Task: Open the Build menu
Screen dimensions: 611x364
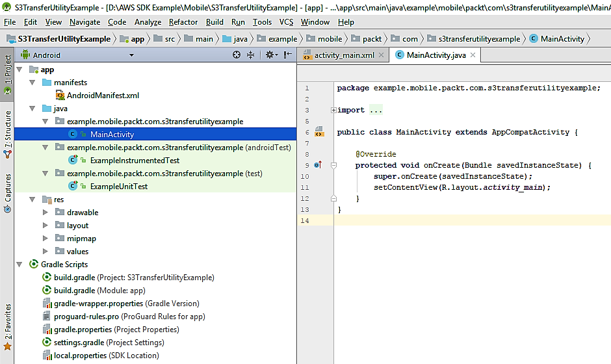Action: pyautogui.click(x=214, y=22)
